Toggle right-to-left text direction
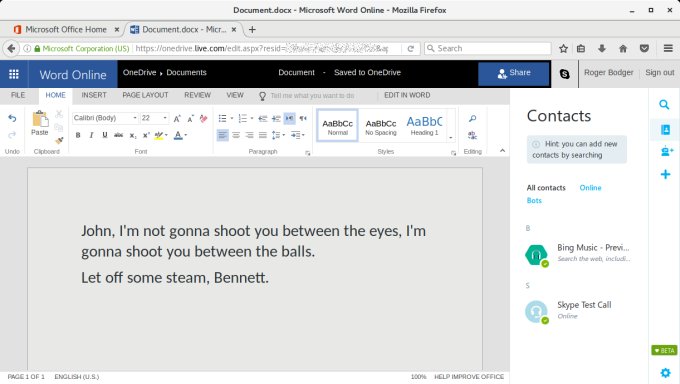Viewport: 680px width, 384px height. 303,118
